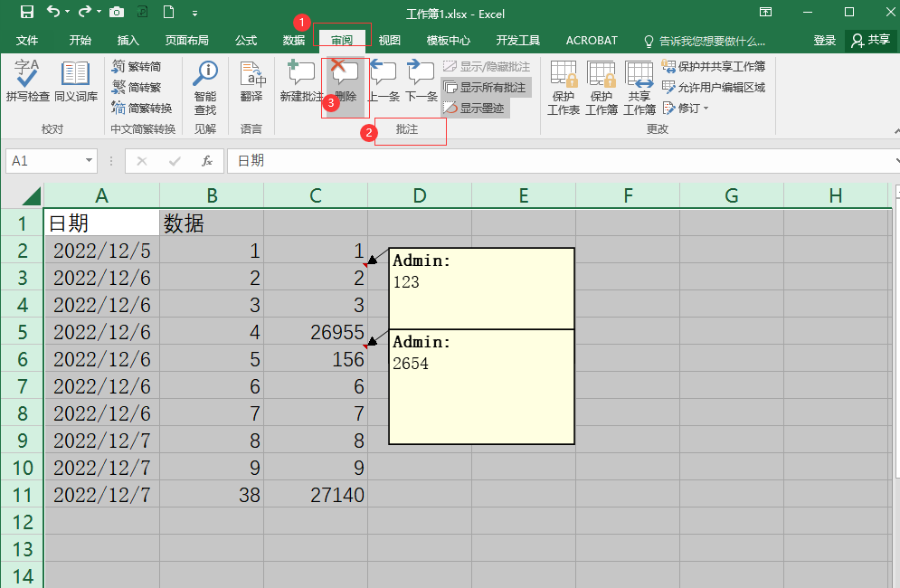
Task: Select column G header
Action: [x=732, y=195]
